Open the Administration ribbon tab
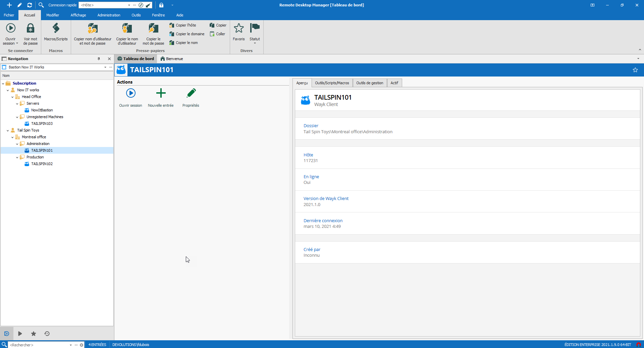644x348 pixels. tap(109, 15)
